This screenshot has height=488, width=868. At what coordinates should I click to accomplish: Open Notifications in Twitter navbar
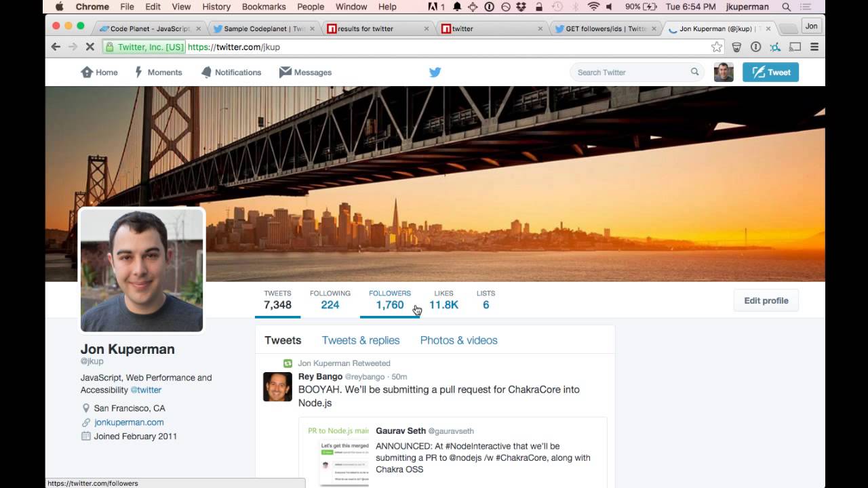231,72
